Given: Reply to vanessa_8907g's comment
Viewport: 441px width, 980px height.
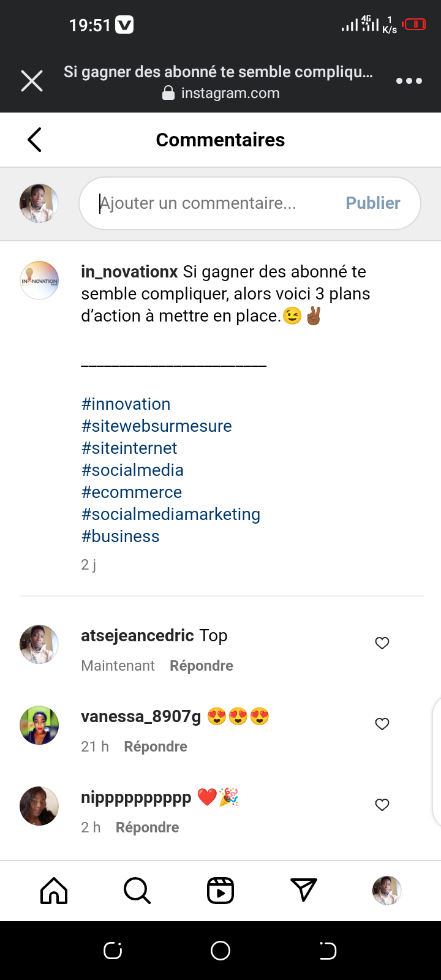Looking at the screenshot, I should click(x=156, y=747).
